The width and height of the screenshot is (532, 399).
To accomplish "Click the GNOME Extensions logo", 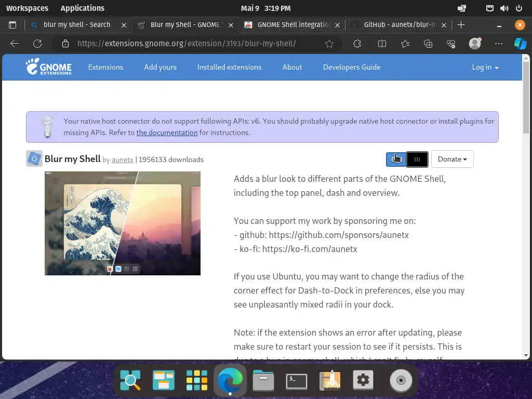I will [49, 67].
